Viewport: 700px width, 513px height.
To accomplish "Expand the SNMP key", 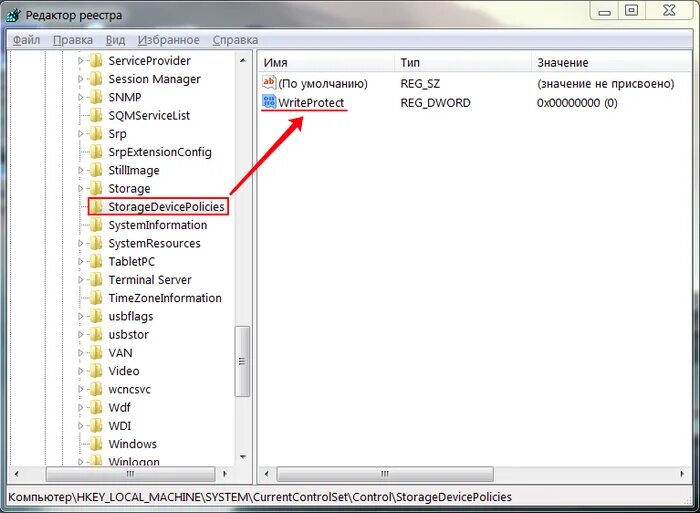I will pyautogui.click(x=80, y=97).
